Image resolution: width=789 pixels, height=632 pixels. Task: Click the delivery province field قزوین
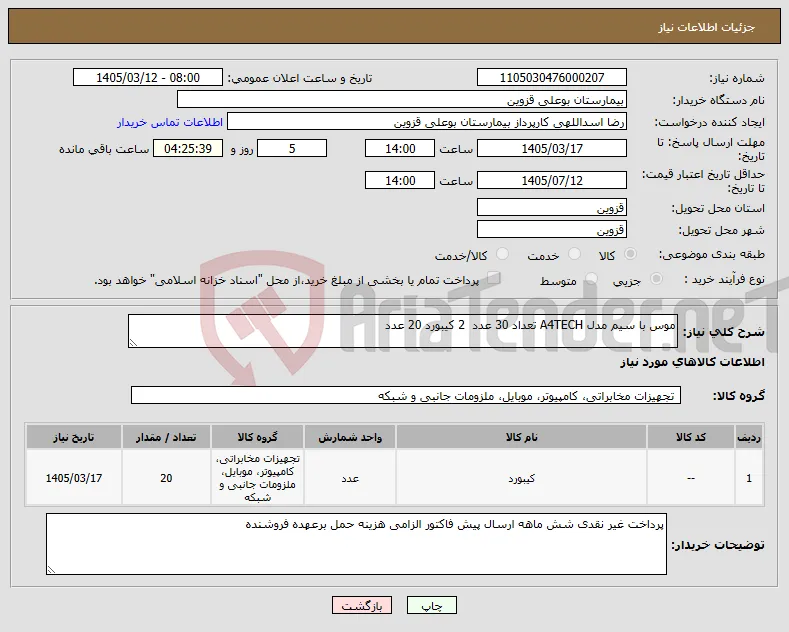click(551, 207)
